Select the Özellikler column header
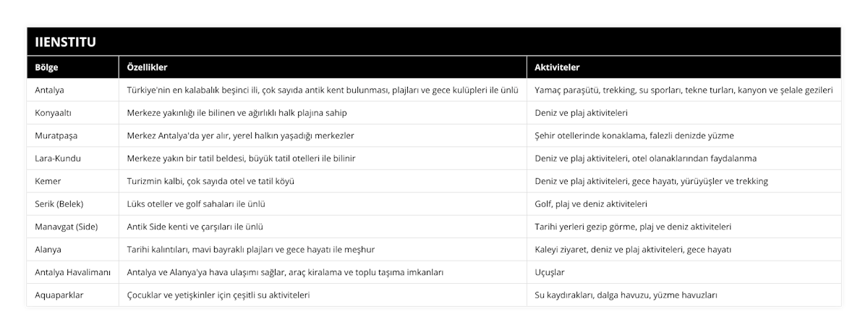 pyautogui.click(x=323, y=67)
